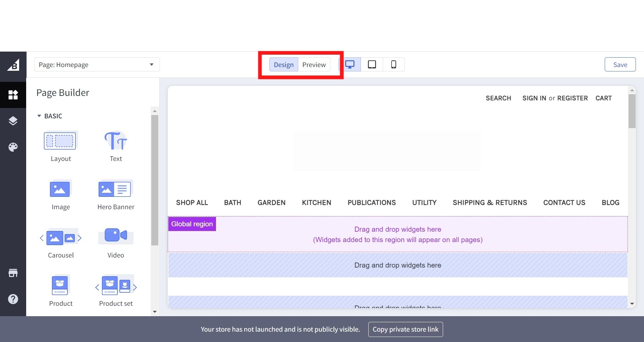This screenshot has width=644, height=342.
Task: Open the PUBLICATIONS navigation item
Action: (372, 203)
